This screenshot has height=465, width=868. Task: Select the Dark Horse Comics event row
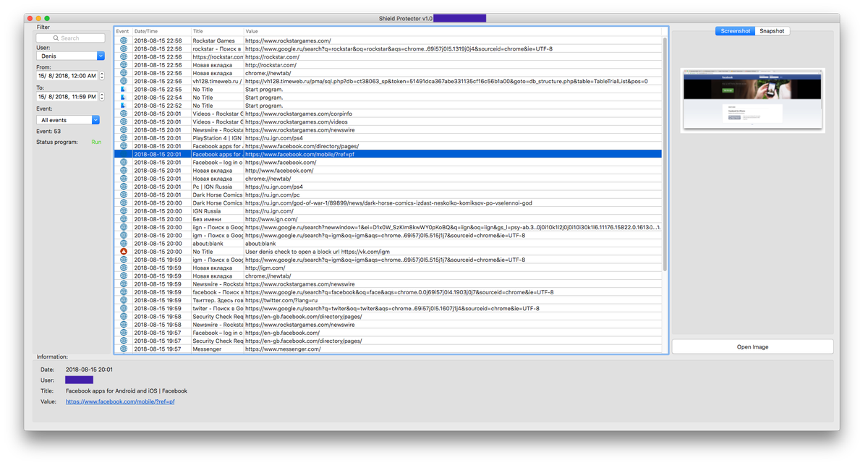point(289,194)
